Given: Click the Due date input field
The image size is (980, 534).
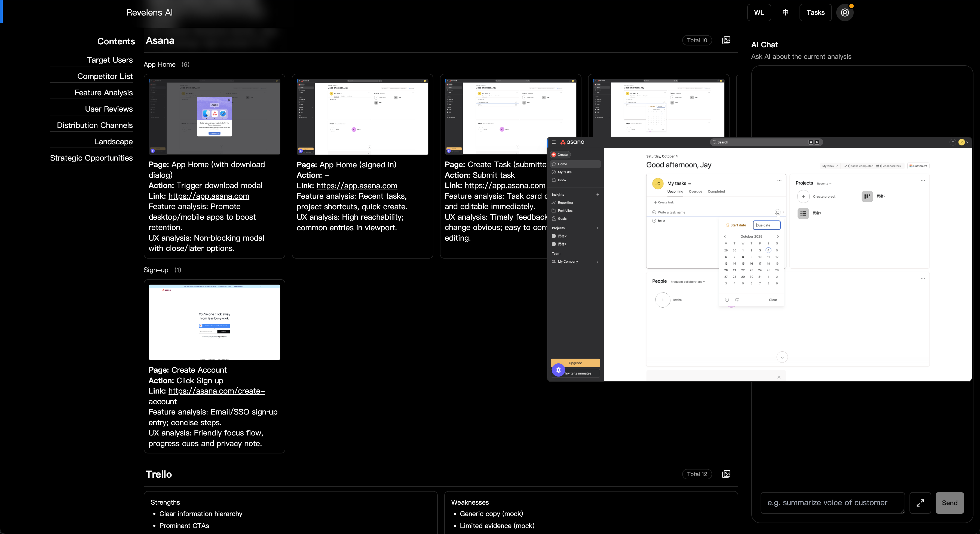Looking at the screenshot, I should 766,225.
